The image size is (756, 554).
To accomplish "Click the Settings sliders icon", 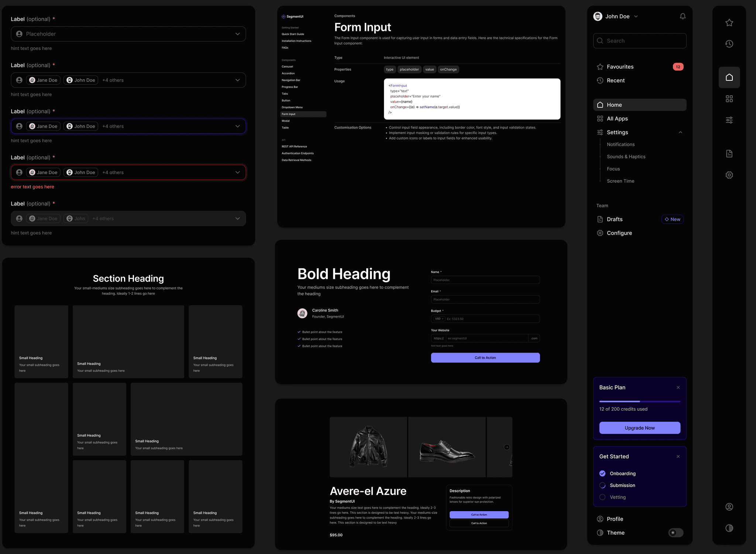I will click(600, 132).
